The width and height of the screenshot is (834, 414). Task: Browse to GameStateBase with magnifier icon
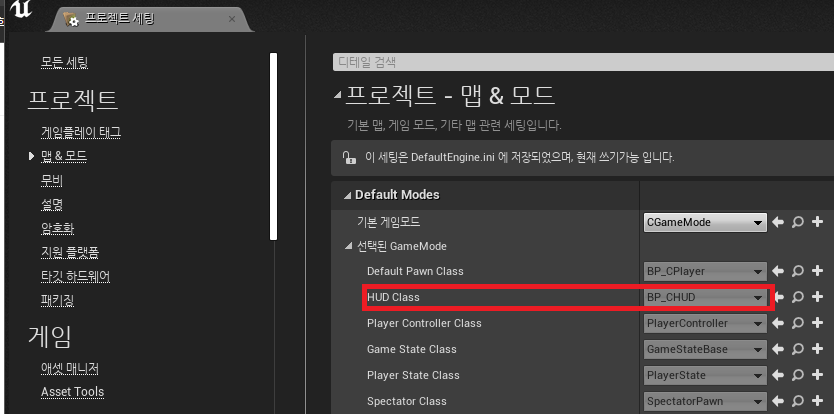(797, 349)
